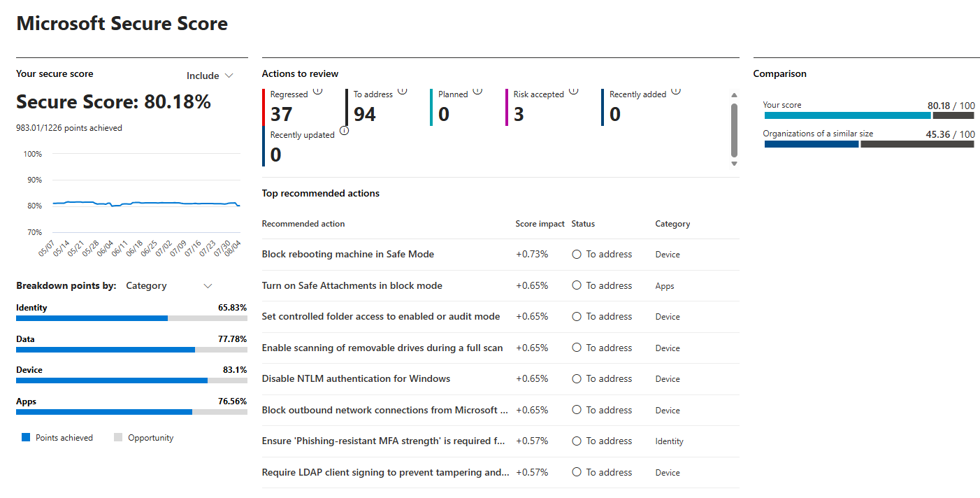Open Set controlled folder access action
The height and width of the screenshot is (498, 980).
click(x=381, y=317)
